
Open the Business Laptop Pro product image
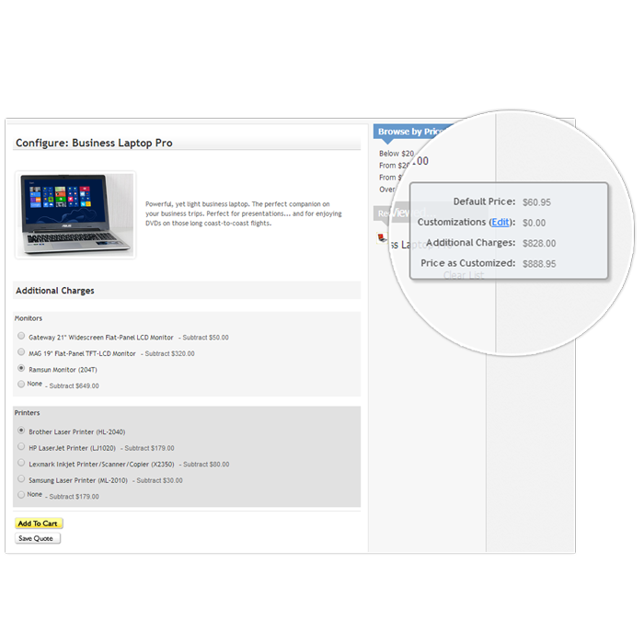click(75, 214)
